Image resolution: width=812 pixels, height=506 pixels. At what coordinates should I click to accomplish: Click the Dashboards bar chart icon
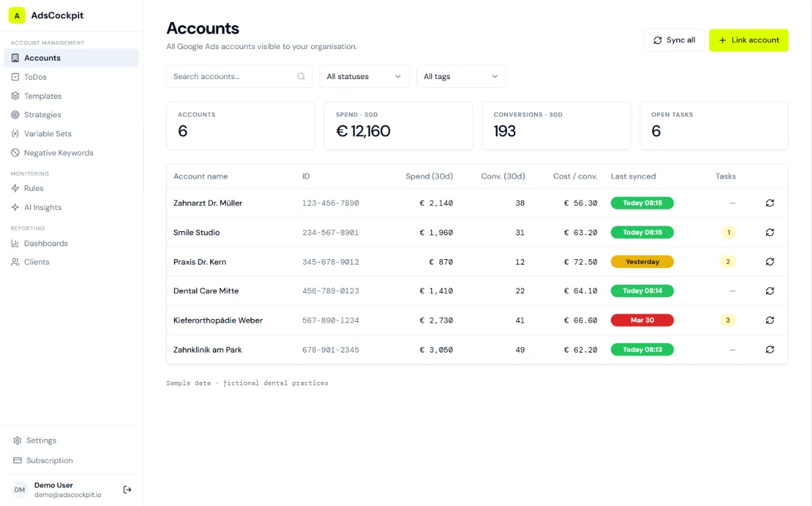[x=15, y=243]
